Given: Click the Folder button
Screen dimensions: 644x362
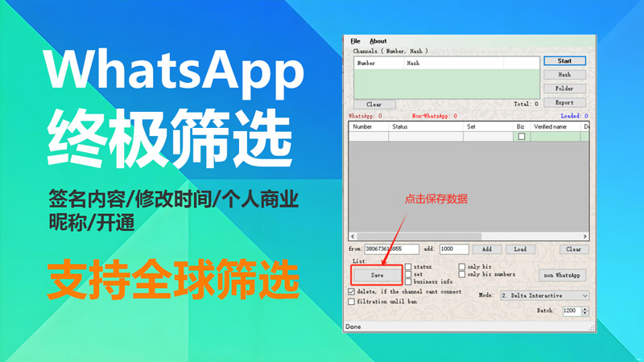Looking at the screenshot, I should [564, 88].
